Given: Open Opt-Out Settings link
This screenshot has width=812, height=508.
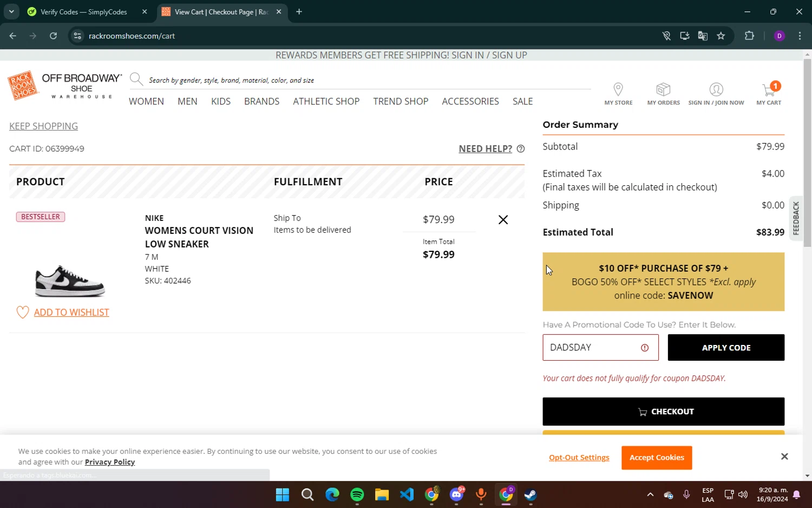Looking at the screenshot, I should [x=579, y=458].
